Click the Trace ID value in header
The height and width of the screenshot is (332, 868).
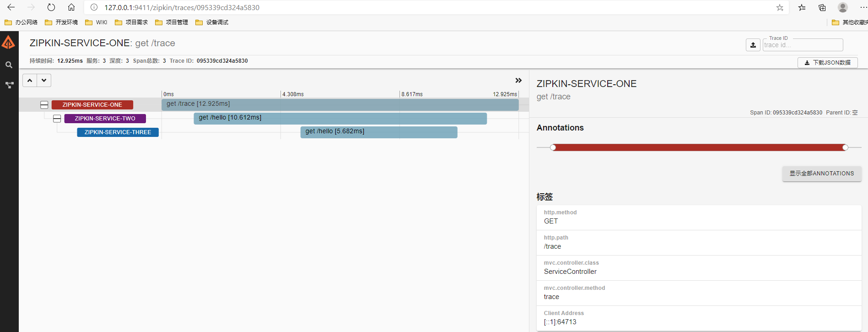click(222, 61)
